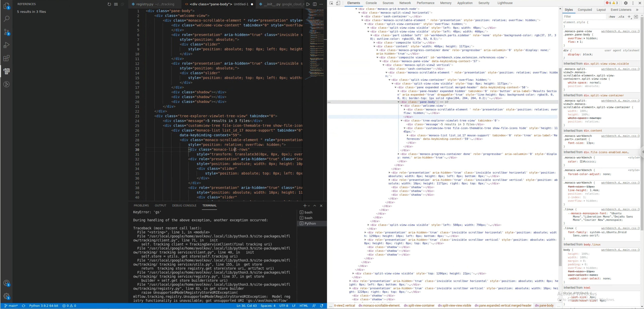Open the Run and Debug view
The width and height of the screenshot is (644, 309).
pyautogui.click(x=7, y=45)
